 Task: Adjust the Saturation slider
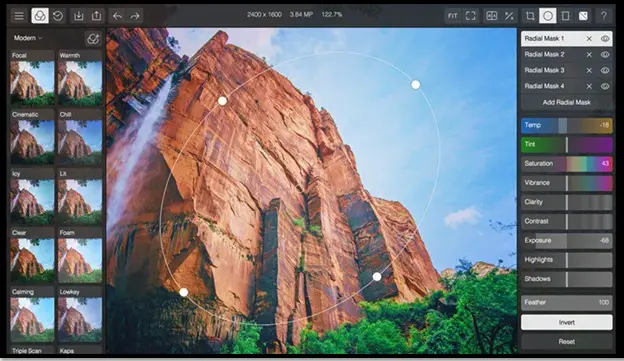click(x=567, y=164)
